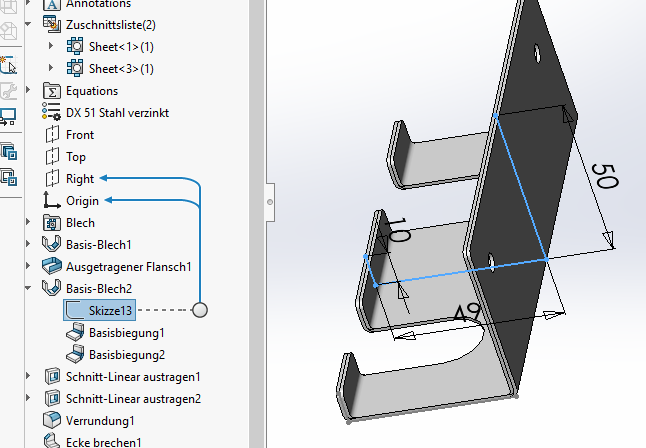Expand the Sheet<1>(1) node
This screenshot has height=448, width=646.
click(x=51, y=46)
